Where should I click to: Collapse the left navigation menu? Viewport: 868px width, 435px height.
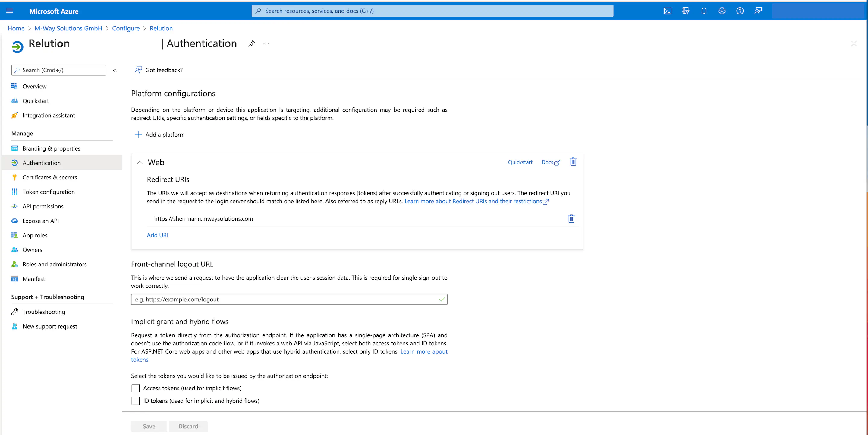tap(115, 70)
